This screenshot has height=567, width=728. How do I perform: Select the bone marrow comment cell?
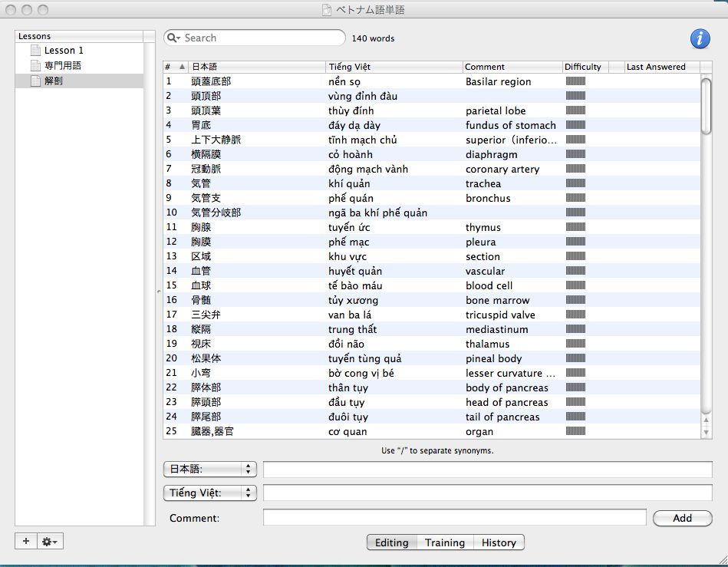click(497, 300)
